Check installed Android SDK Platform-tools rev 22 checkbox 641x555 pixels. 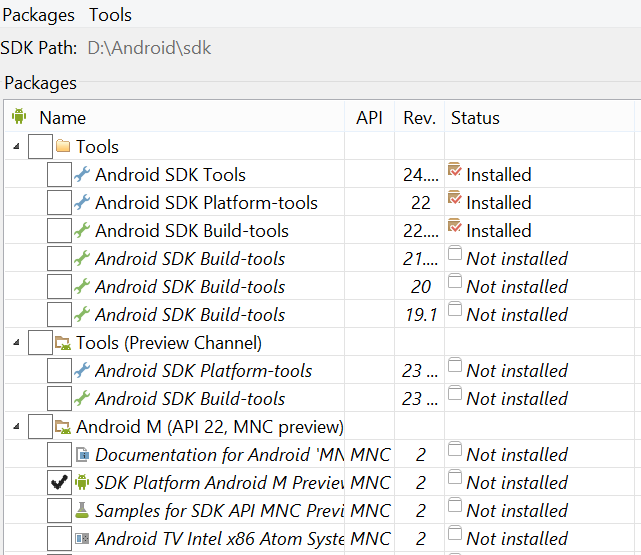point(59,202)
